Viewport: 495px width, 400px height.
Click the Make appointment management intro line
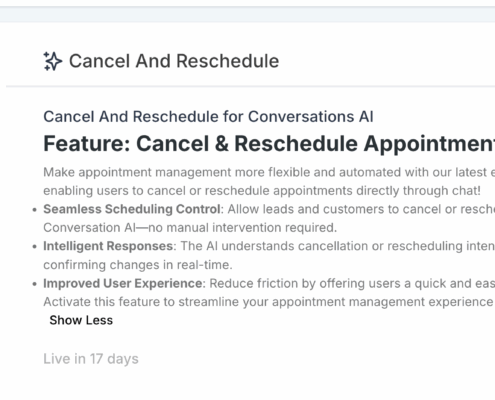point(269,172)
